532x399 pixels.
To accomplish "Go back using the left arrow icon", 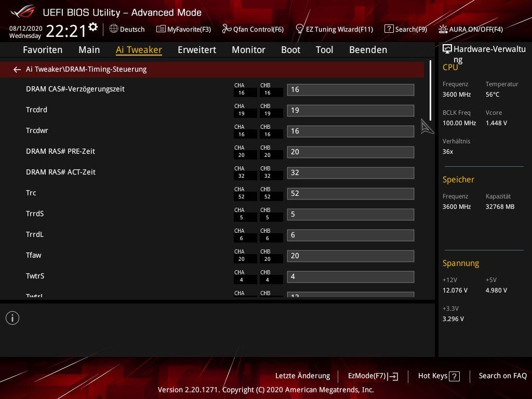I will pyautogui.click(x=17, y=70).
